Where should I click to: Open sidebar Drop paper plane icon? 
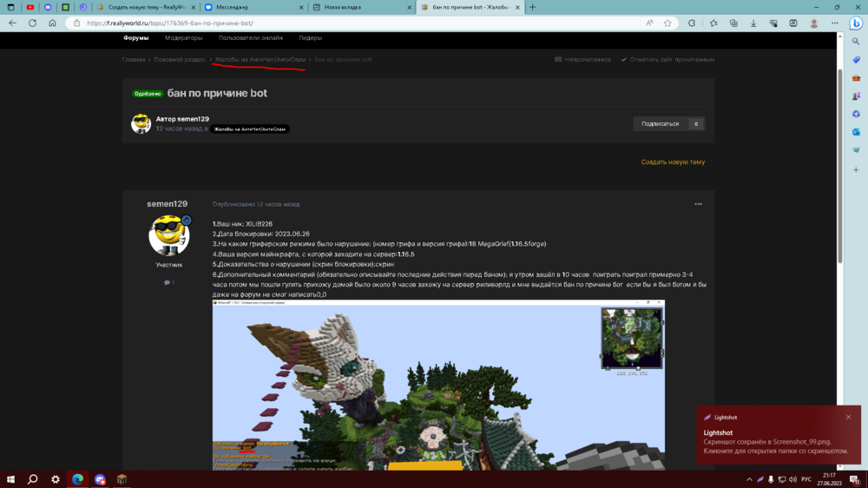point(856,150)
